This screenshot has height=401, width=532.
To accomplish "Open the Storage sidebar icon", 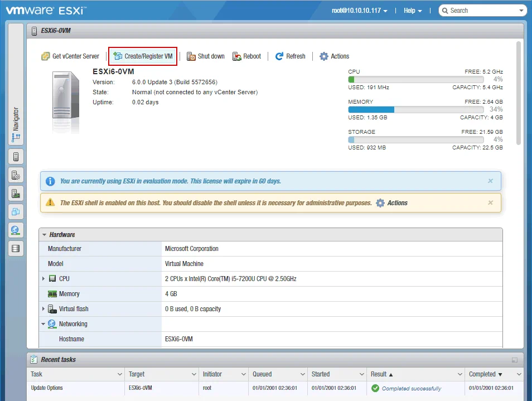I will pyautogui.click(x=16, y=249).
